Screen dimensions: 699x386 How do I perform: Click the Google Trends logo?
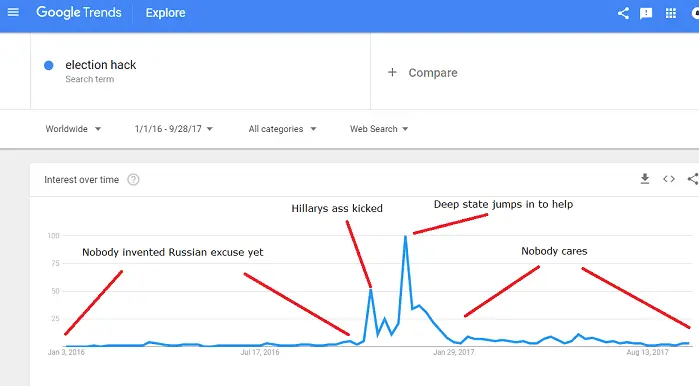[79, 12]
